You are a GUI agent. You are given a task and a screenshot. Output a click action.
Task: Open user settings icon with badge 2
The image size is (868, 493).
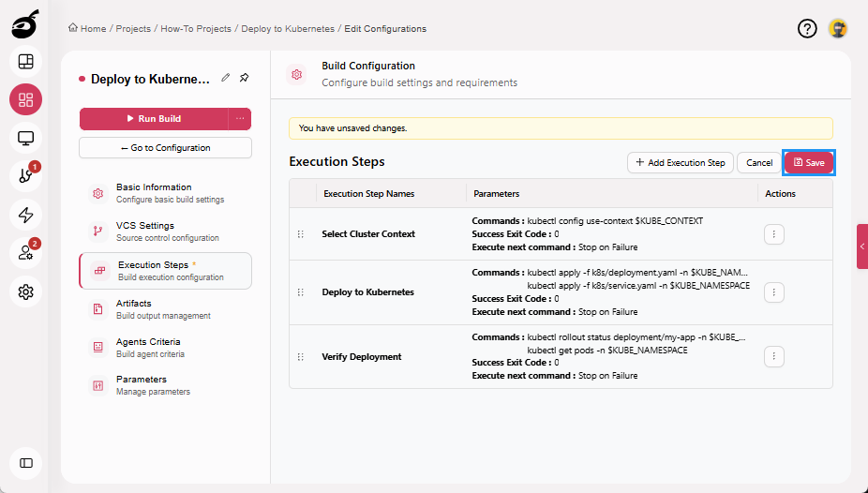coord(26,253)
